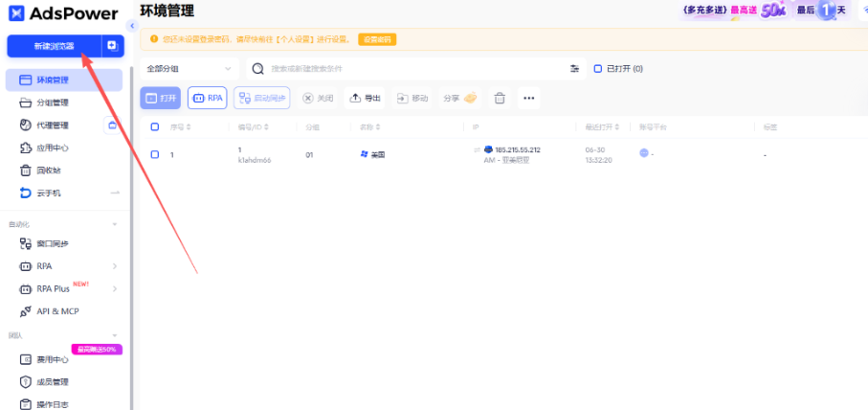This screenshot has height=410, width=868.
Task: Click the 多充多送 promo banner
Action: point(767,11)
